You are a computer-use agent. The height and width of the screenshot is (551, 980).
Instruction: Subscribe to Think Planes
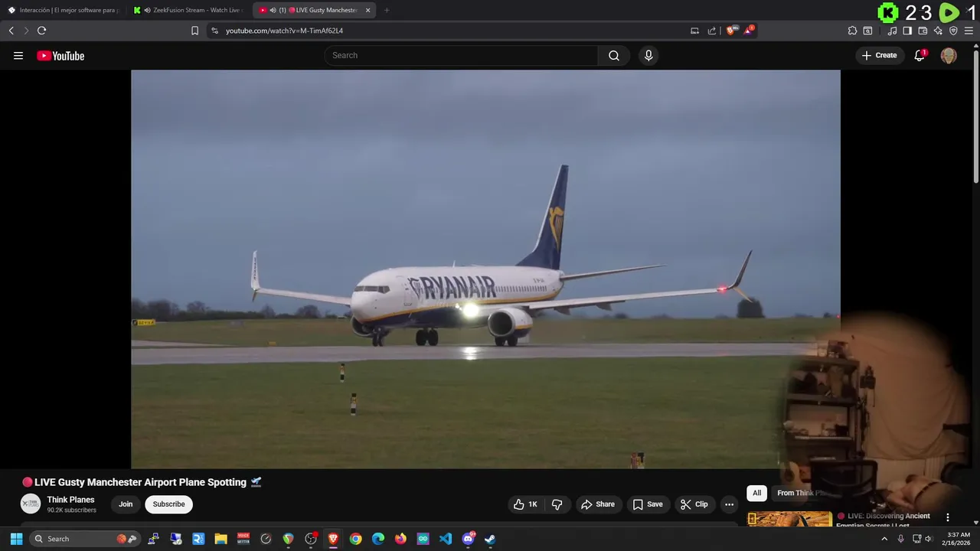(x=168, y=504)
